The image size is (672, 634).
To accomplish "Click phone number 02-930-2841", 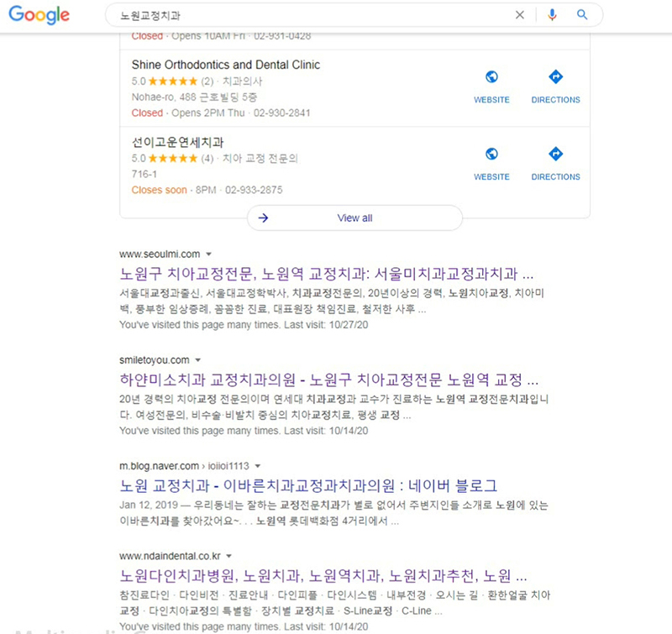I will [281, 113].
